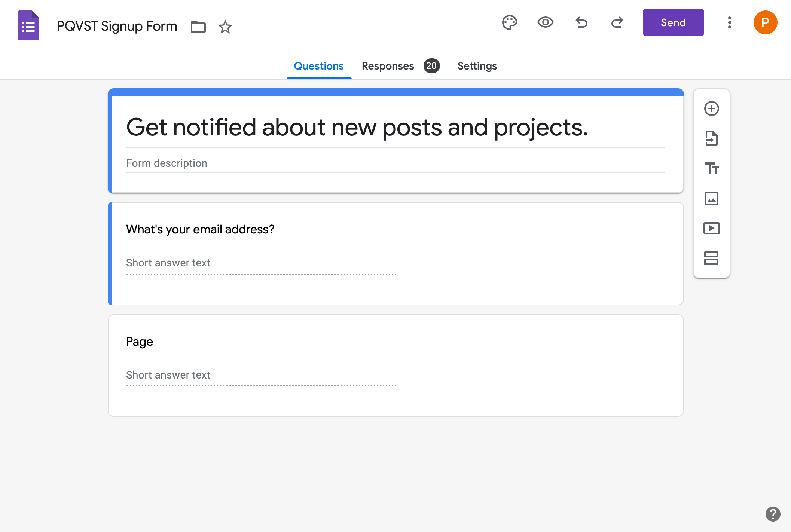The width and height of the screenshot is (791, 532).
Task: Send the form
Action: click(673, 22)
